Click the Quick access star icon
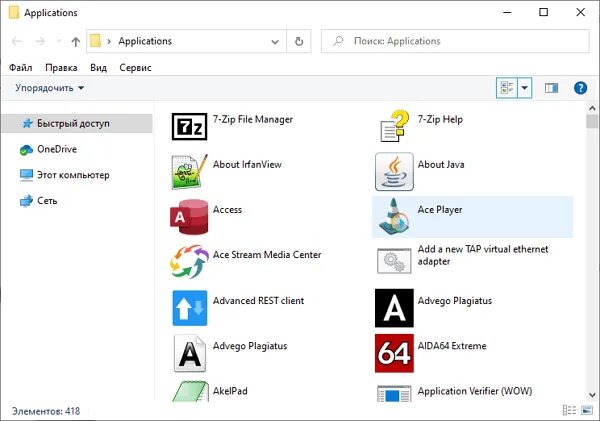This screenshot has height=421, width=600. pos(28,123)
